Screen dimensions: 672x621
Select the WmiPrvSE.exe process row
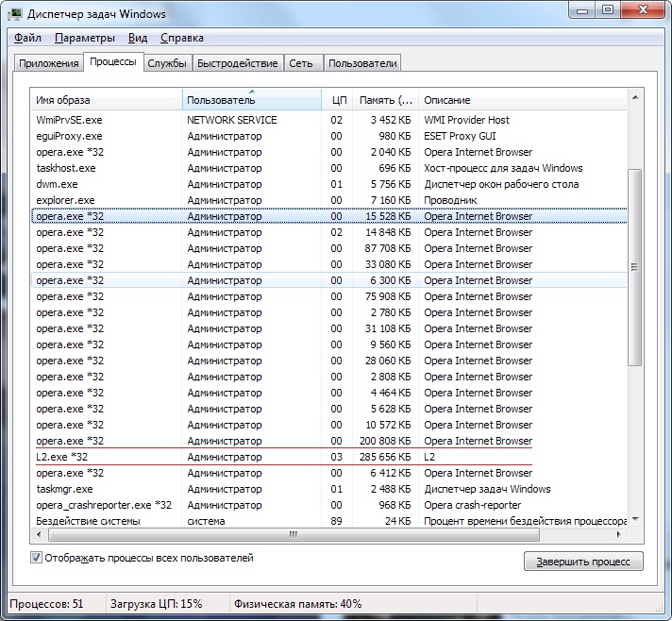coord(328,120)
